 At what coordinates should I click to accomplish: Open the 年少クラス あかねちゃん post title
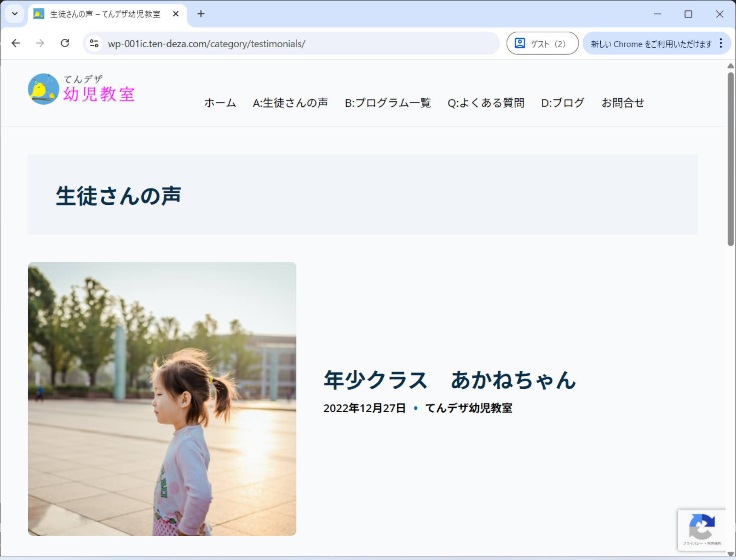449,380
